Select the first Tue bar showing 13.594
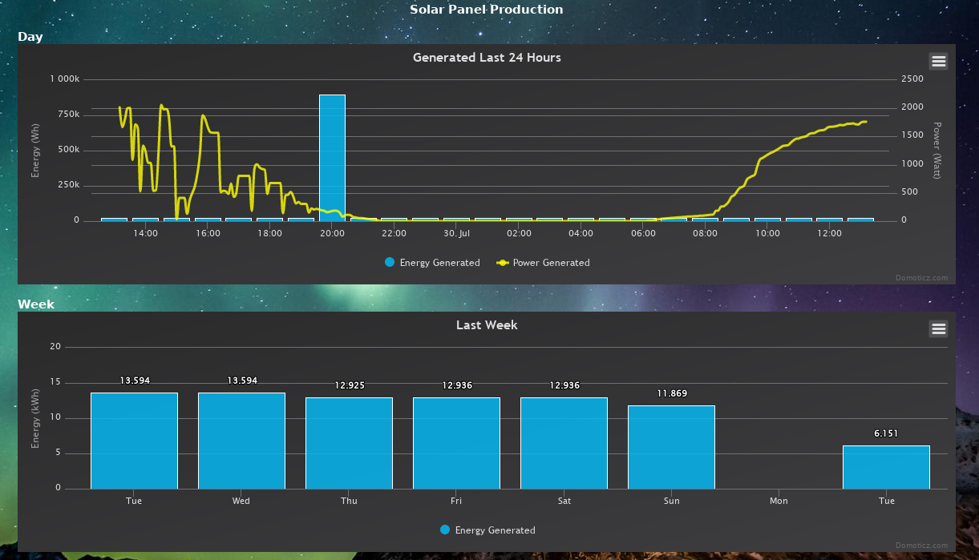Viewport: 979px width, 560px height. [134, 441]
